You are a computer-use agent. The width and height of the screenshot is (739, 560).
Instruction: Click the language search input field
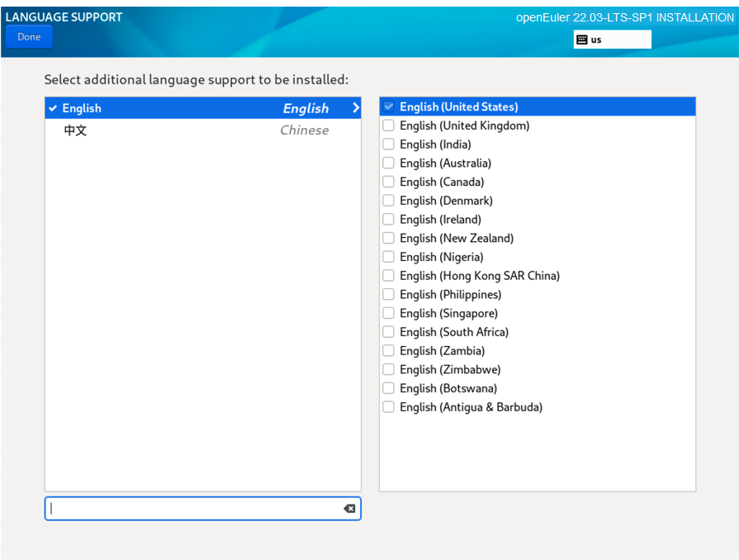click(x=194, y=509)
